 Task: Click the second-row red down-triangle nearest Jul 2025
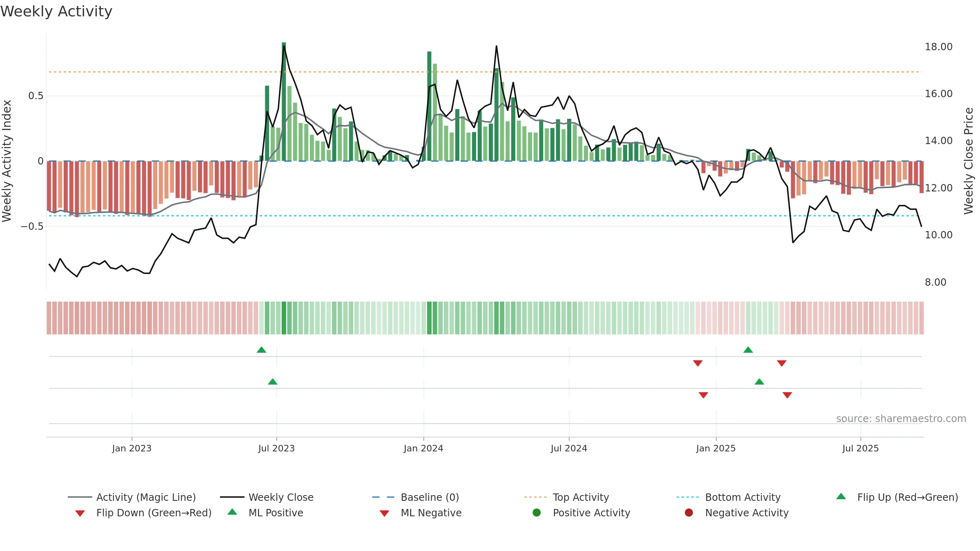click(787, 395)
